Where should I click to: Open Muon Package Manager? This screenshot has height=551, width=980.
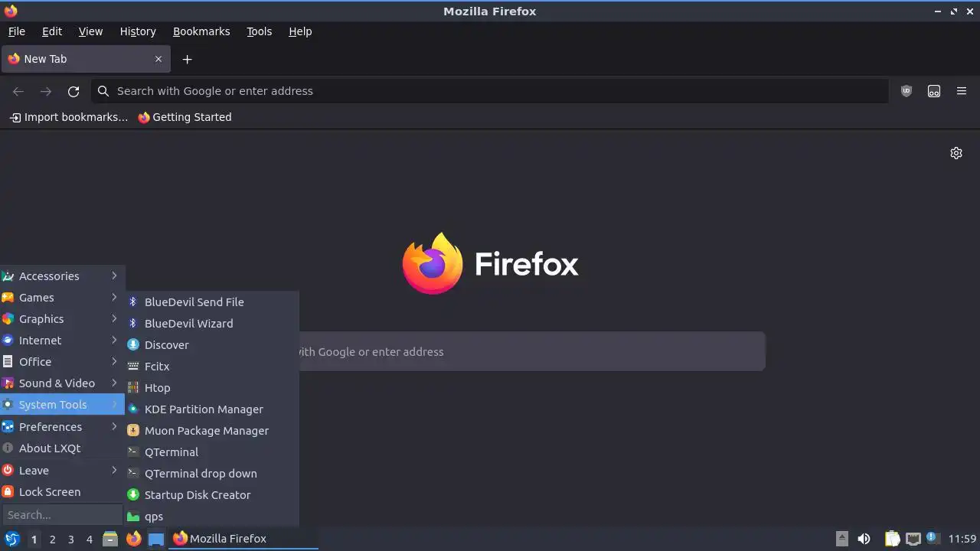point(212,430)
